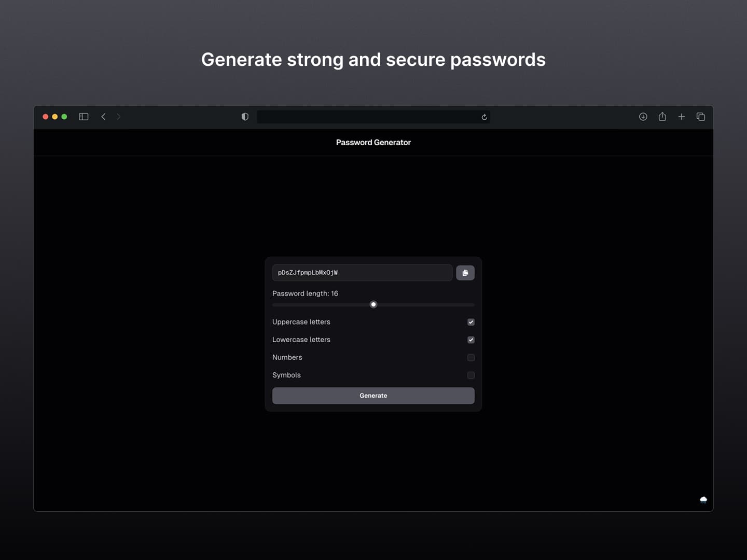747x560 pixels.
Task: Toggle the sidebar with the sidebar icon
Action: tap(84, 117)
